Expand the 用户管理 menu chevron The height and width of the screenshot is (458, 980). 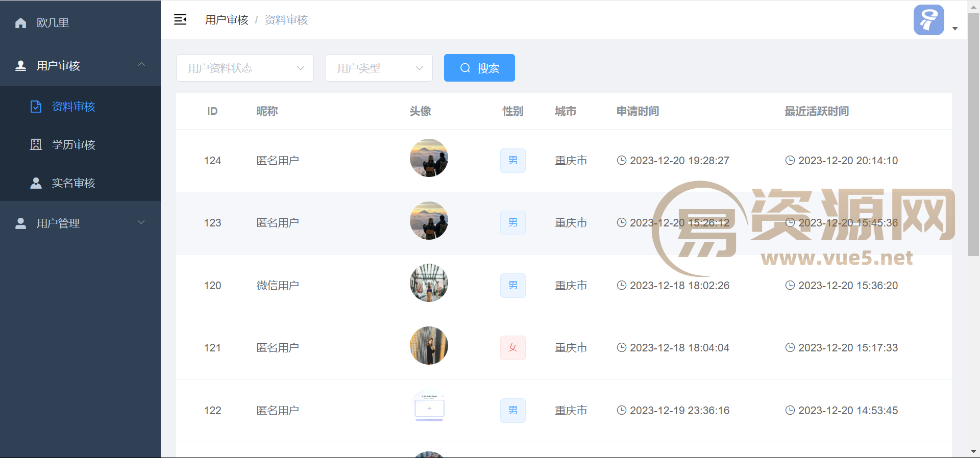(x=141, y=222)
